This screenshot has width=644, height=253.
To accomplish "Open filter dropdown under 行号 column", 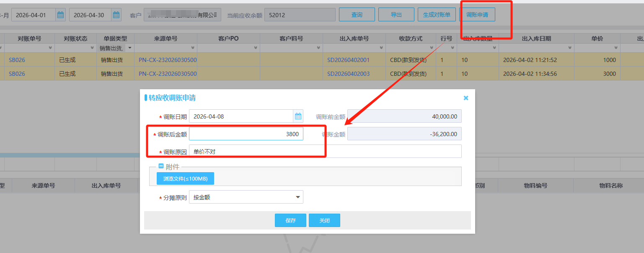I will [x=453, y=48].
